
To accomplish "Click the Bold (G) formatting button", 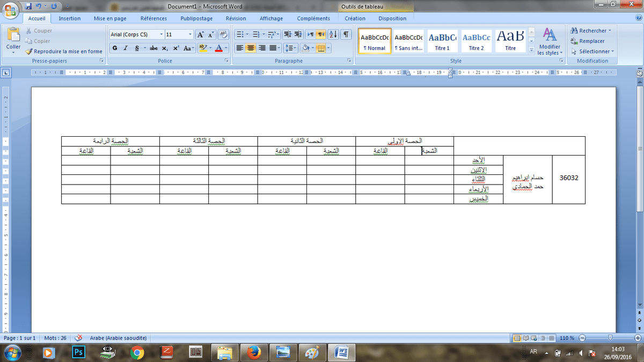I will (115, 48).
